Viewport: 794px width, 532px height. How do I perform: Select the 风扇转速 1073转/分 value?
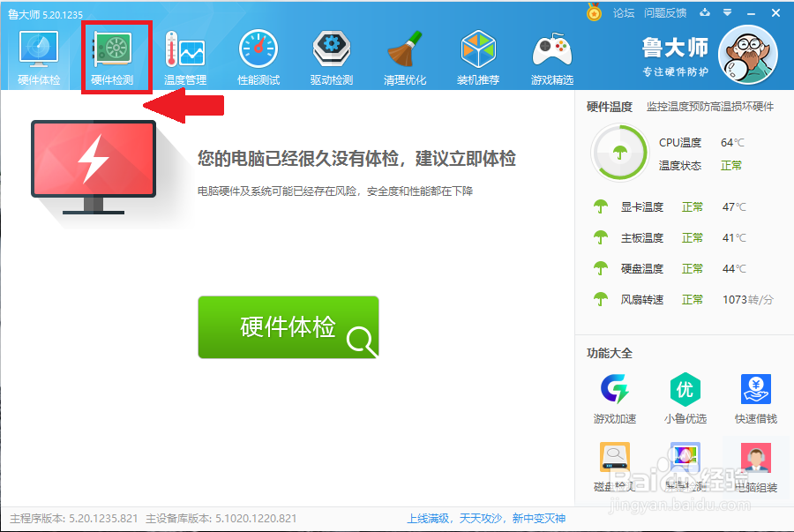748,300
